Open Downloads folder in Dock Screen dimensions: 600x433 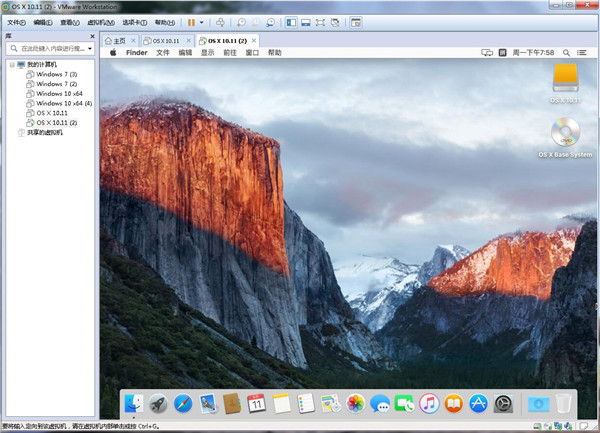539,404
